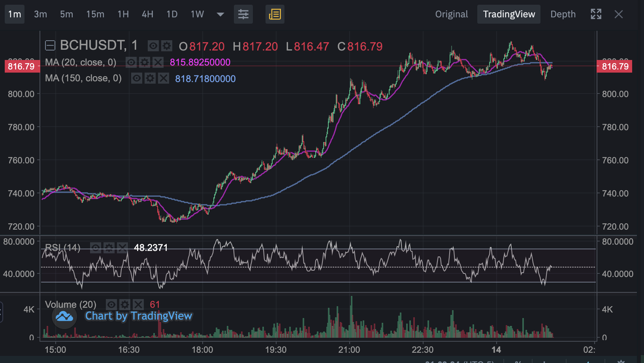
Task: Switch to Depth chart view
Action: [563, 14]
